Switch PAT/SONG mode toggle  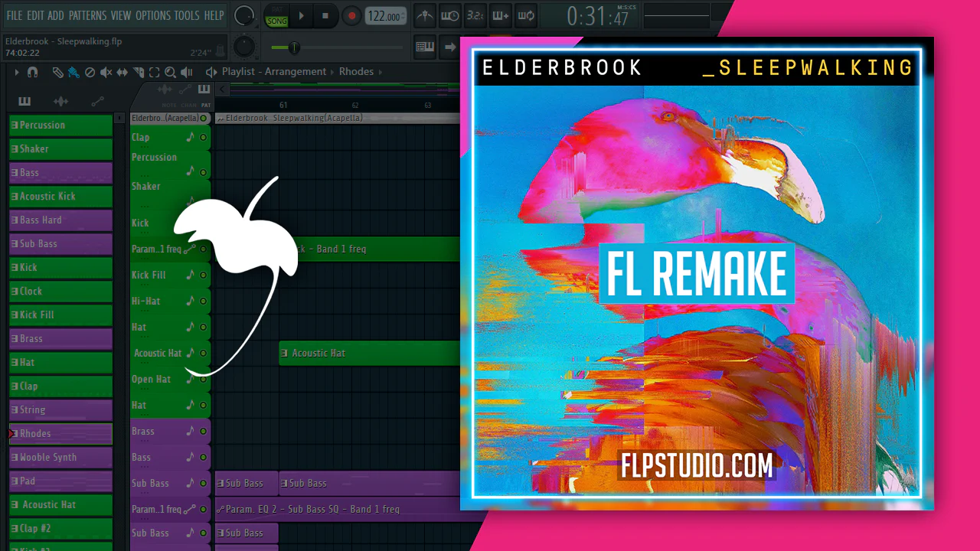276,17
